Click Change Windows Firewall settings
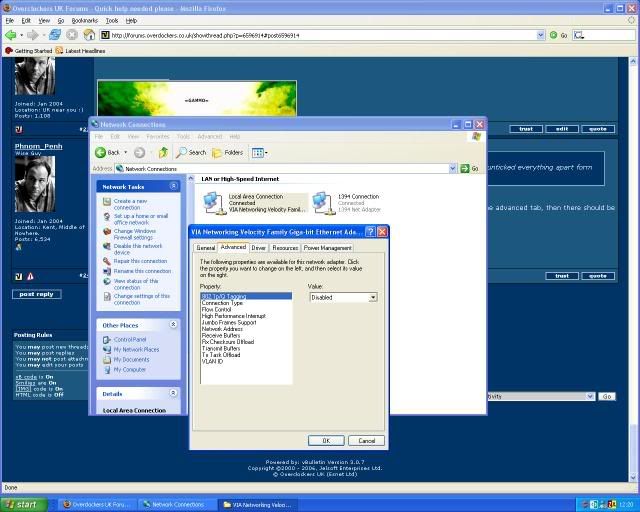The height and width of the screenshot is (512, 640). tap(134, 234)
